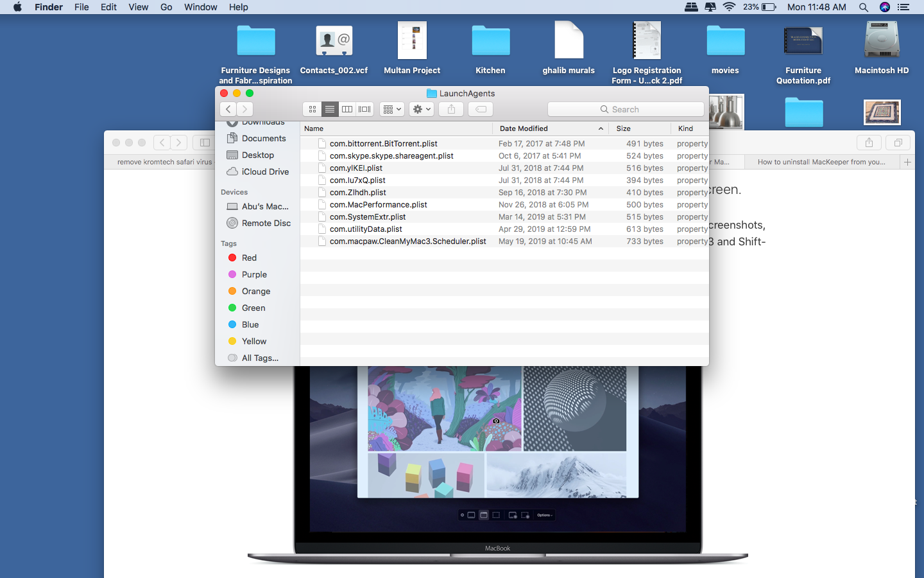Sort files by Date Modified column
The image size is (924, 578).
[551, 128]
